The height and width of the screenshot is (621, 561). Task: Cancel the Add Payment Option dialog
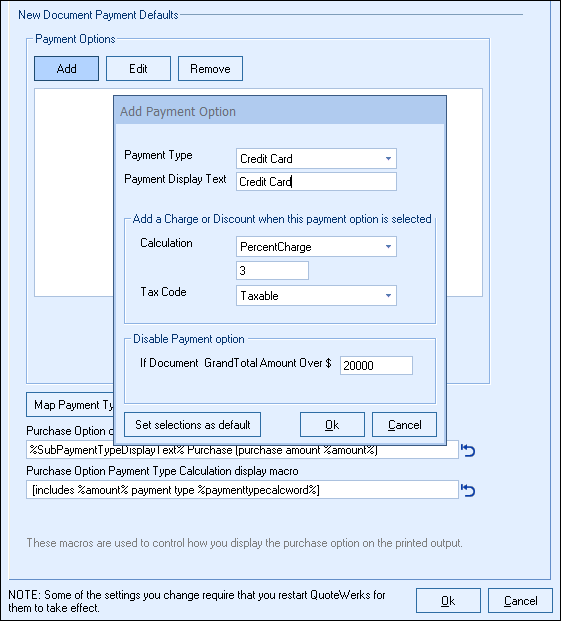[404, 425]
